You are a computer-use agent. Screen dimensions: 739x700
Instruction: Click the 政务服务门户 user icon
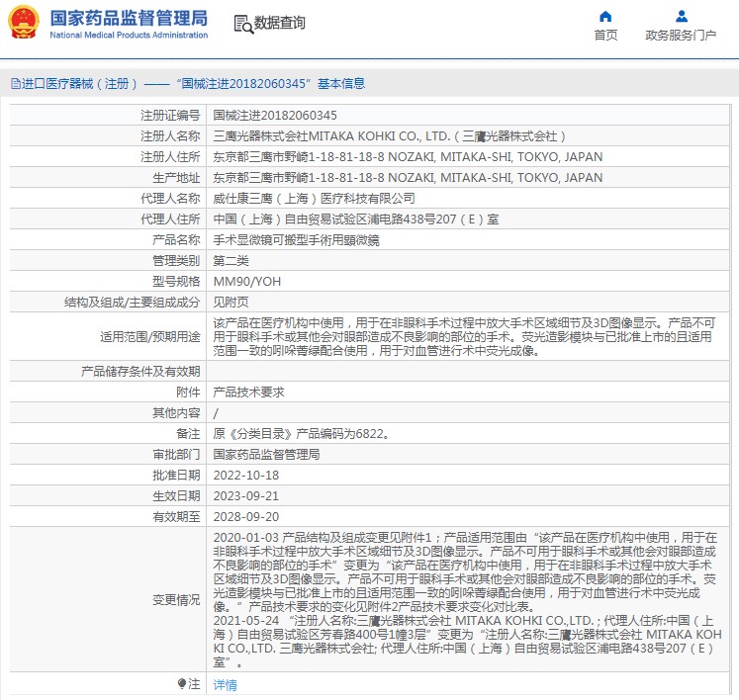(681, 17)
